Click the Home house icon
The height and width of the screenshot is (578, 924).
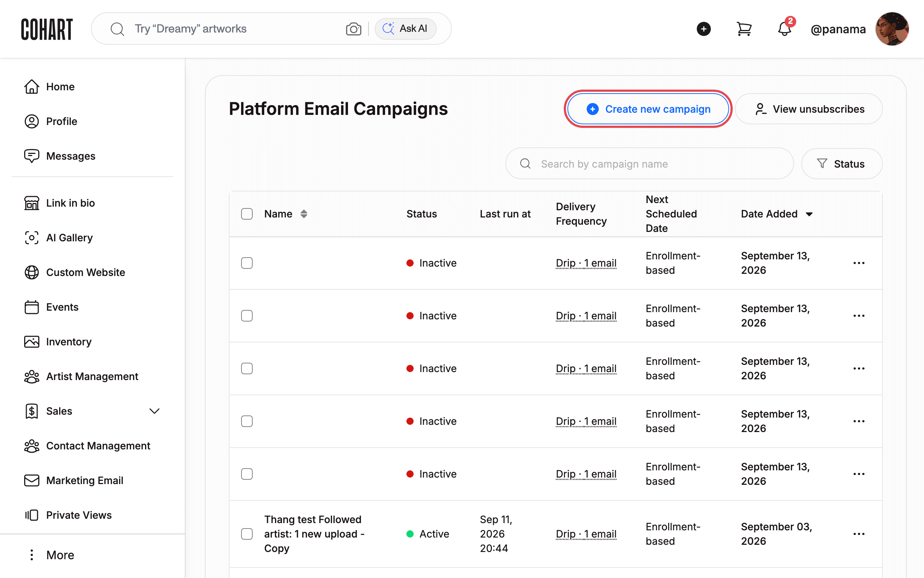point(32,87)
